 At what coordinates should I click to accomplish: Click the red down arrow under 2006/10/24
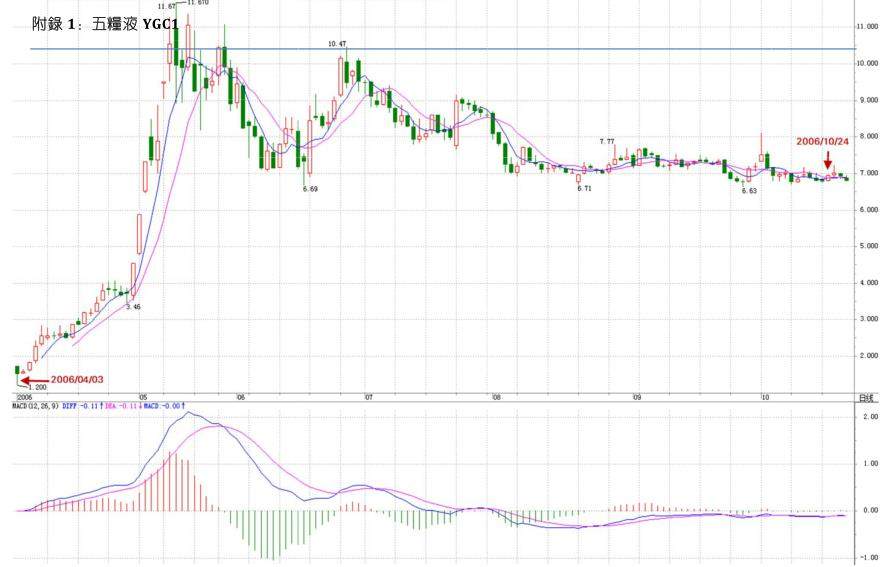[x=828, y=159]
